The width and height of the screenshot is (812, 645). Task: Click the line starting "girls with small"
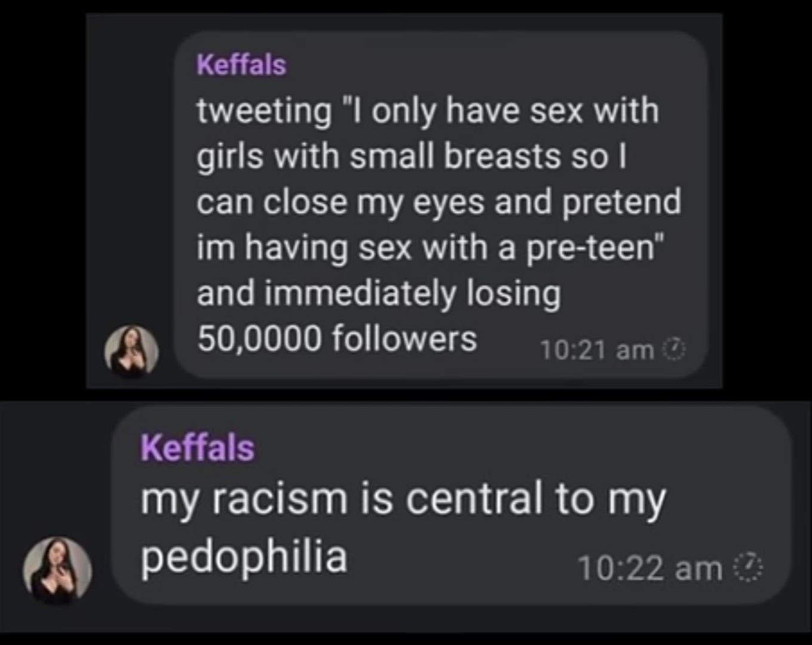(411, 156)
